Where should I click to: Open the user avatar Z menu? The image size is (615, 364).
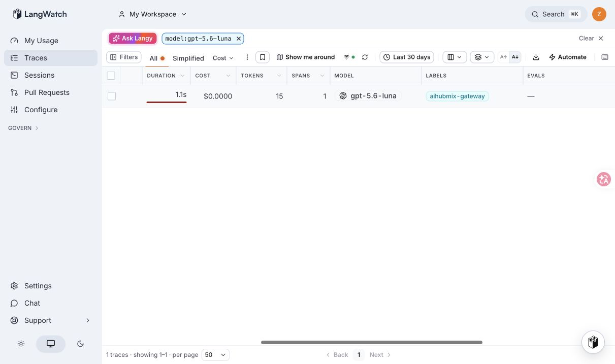click(x=599, y=14)
